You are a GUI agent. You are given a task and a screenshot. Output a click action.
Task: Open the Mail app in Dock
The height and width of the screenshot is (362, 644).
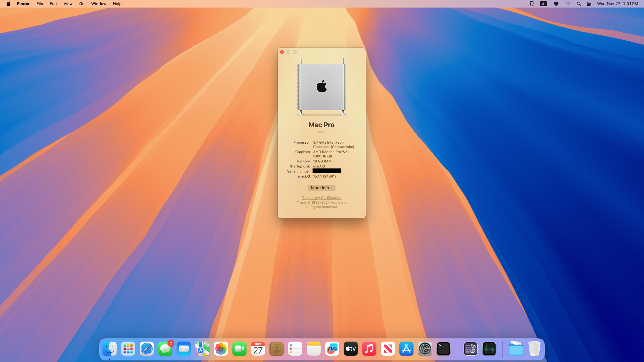coord(184,349)
